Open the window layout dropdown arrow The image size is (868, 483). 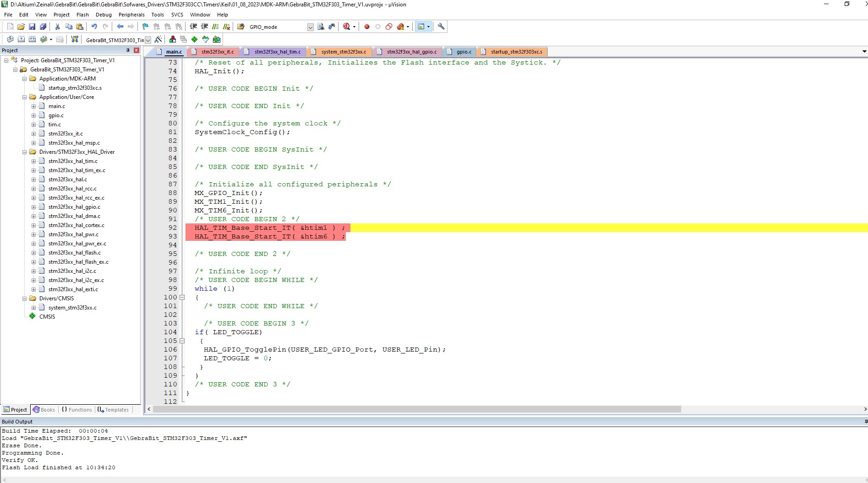point(429,27)
